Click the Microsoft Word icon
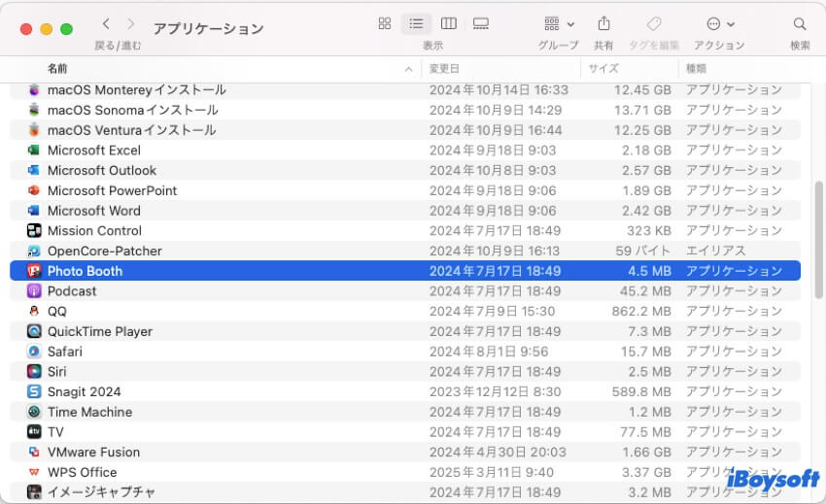The width and height of the screenshot is (826, 504). point(34,211)
